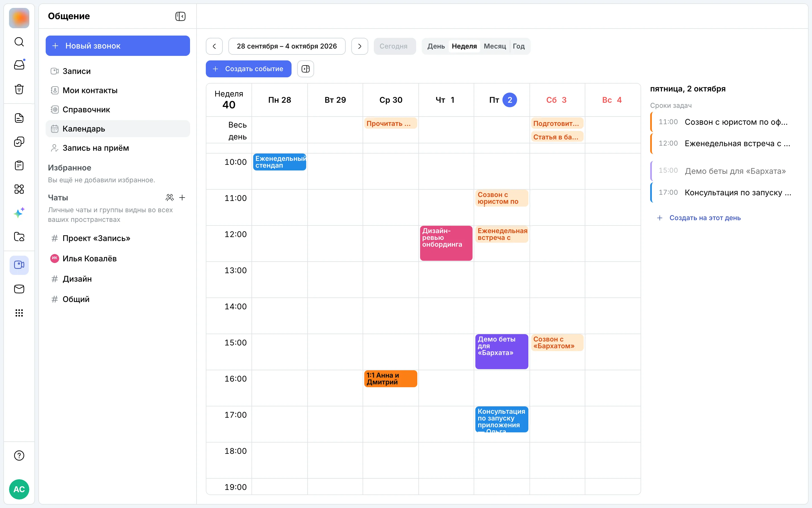The height and width of the screenshot is (508, 812).
Task: Click Создать событие button
Action: [248, 69]
